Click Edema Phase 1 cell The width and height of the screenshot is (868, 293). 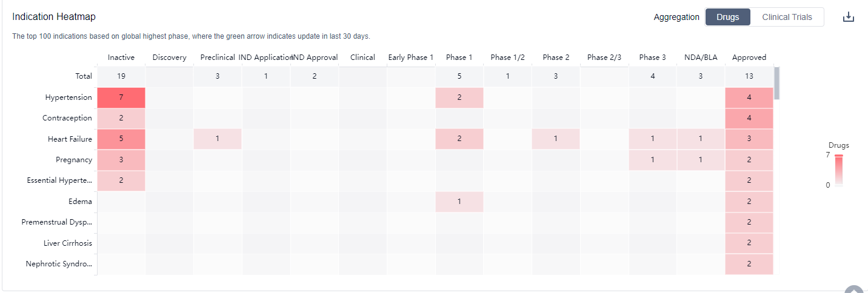pyautogui.click(x=459, y=202)
